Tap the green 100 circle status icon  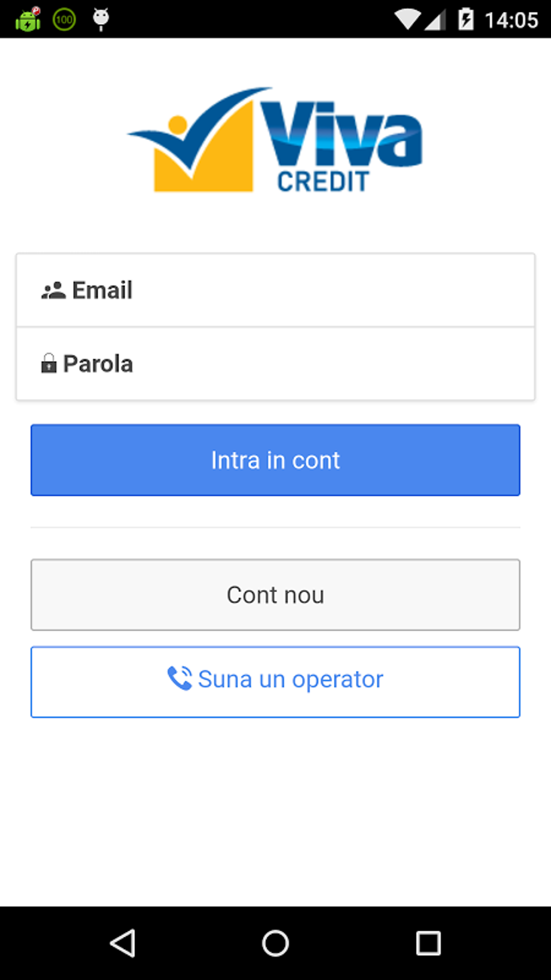64,20
